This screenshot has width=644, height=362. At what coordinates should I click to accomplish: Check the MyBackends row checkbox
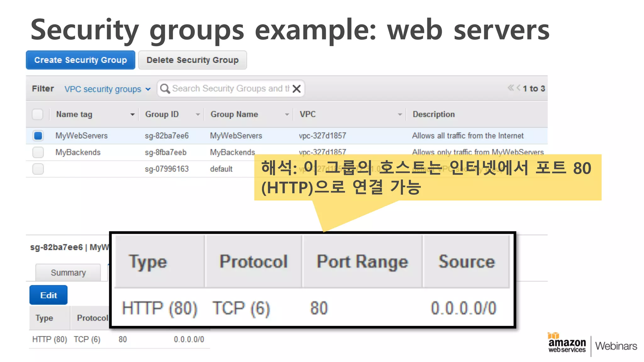38,152
